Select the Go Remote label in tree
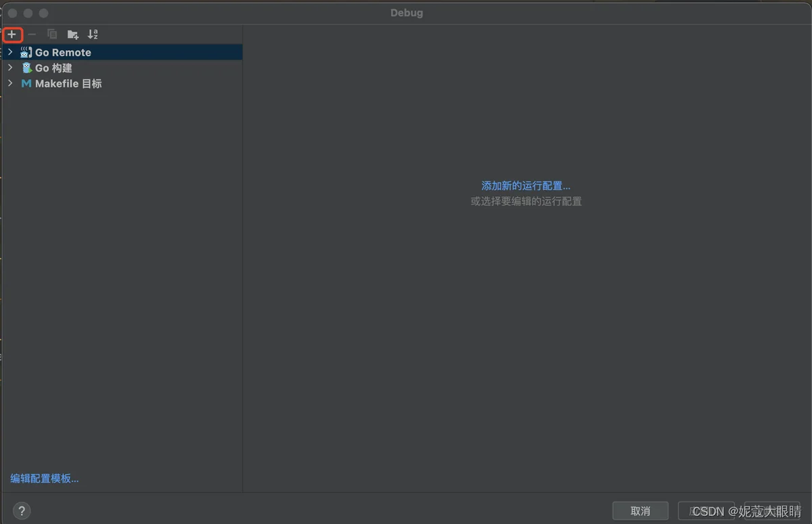The height and width of the screenshot is (524, 812). [x=63, y=52]
